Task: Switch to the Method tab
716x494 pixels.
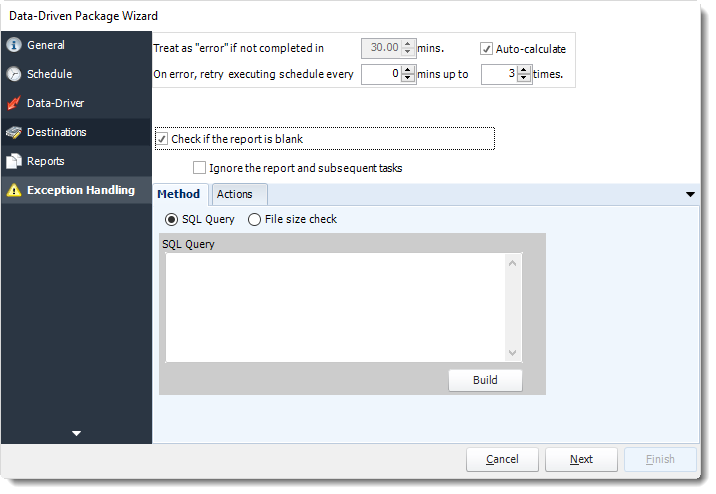Action: pyautogui.click(x=179, y=194)
